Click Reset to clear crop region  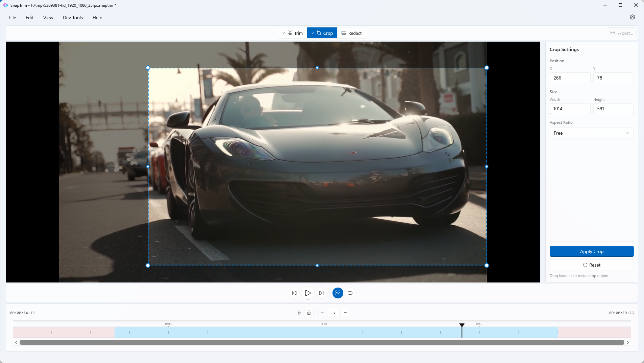point(591,265)
